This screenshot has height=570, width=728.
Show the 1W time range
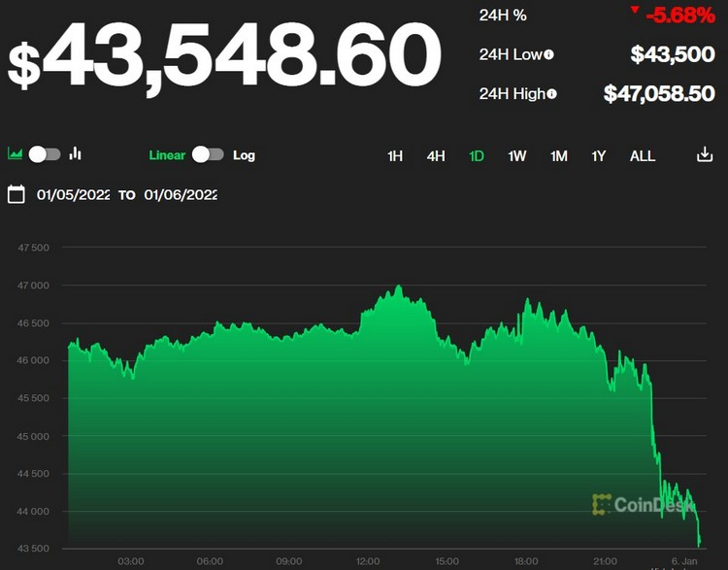tap(517, 155)
